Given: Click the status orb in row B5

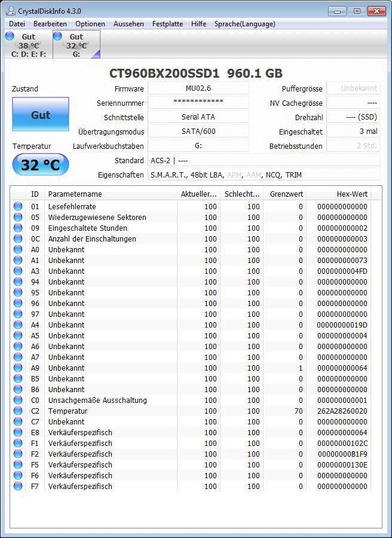Looking at the screenshot, I should [18, 378].
